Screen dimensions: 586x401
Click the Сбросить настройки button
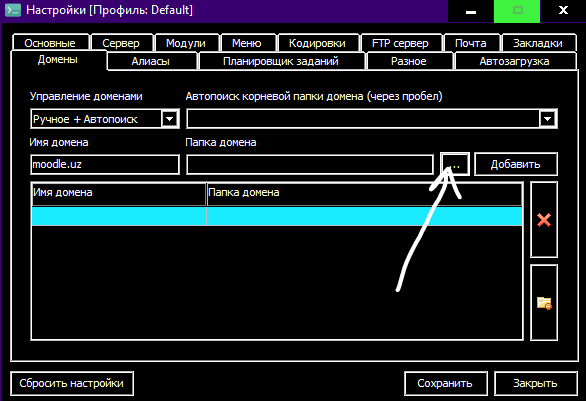(72, 383)
